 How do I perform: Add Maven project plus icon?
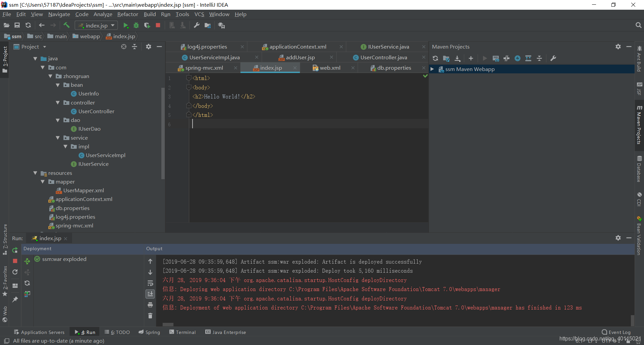471,59
